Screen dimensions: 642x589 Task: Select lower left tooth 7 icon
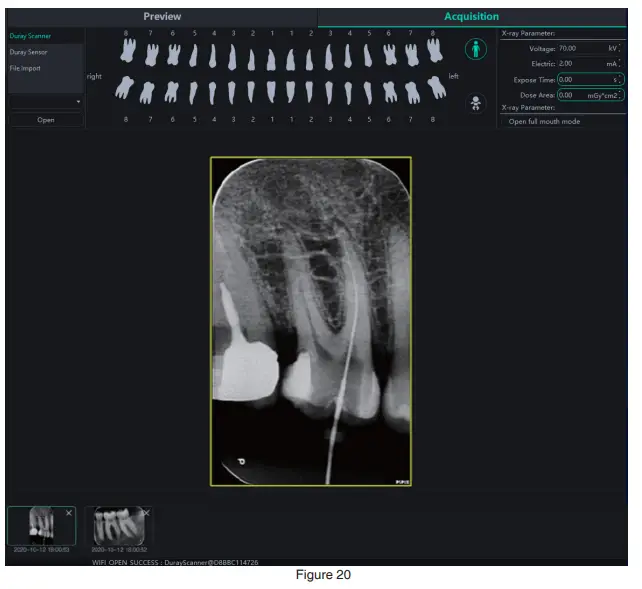pyautogui.click(x=412, y=93)
